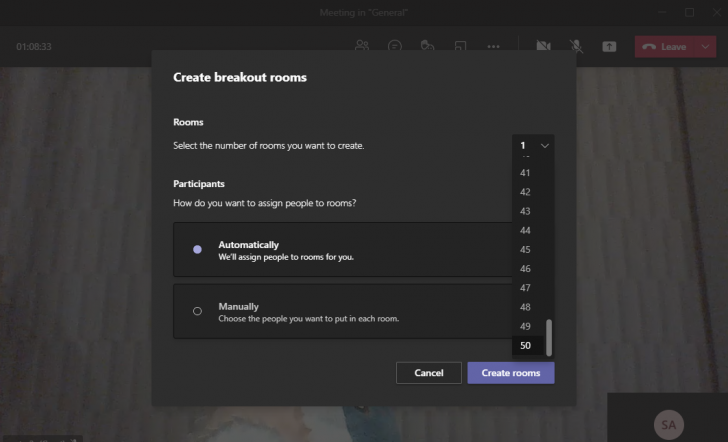Turn on the camera icon
Viewport: 728px width, 442px height.
click(x=543, y=46)
